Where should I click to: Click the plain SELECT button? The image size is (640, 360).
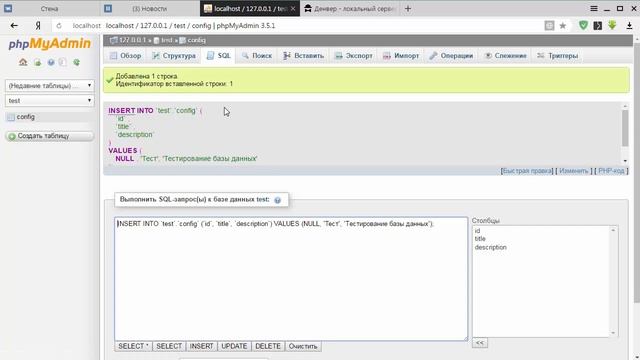pos(169,346)
